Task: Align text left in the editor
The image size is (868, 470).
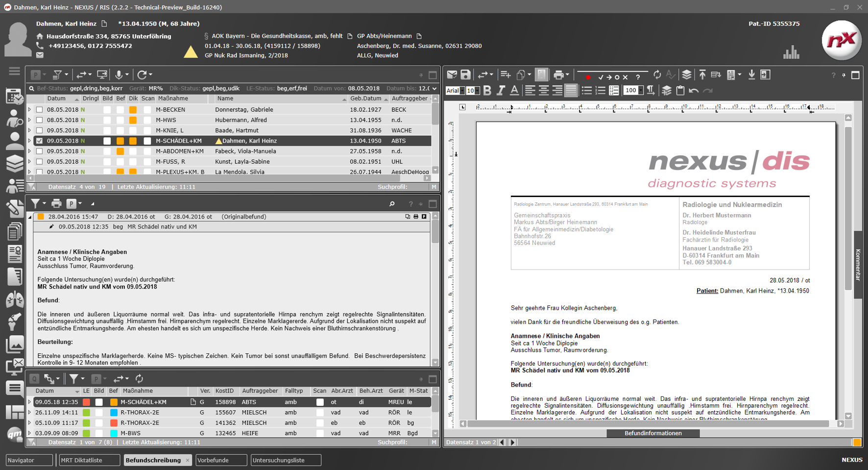Action: pyautogui.click(x=530, y=91)
